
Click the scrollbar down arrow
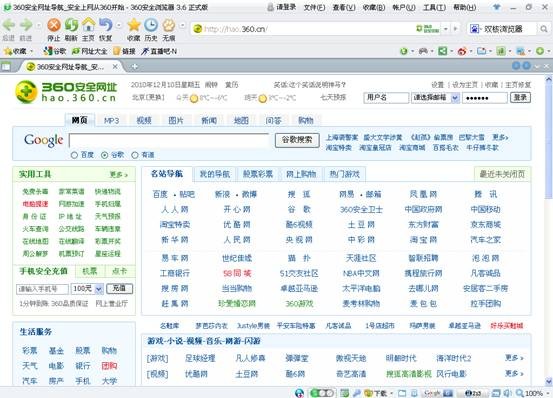point(549,381)
